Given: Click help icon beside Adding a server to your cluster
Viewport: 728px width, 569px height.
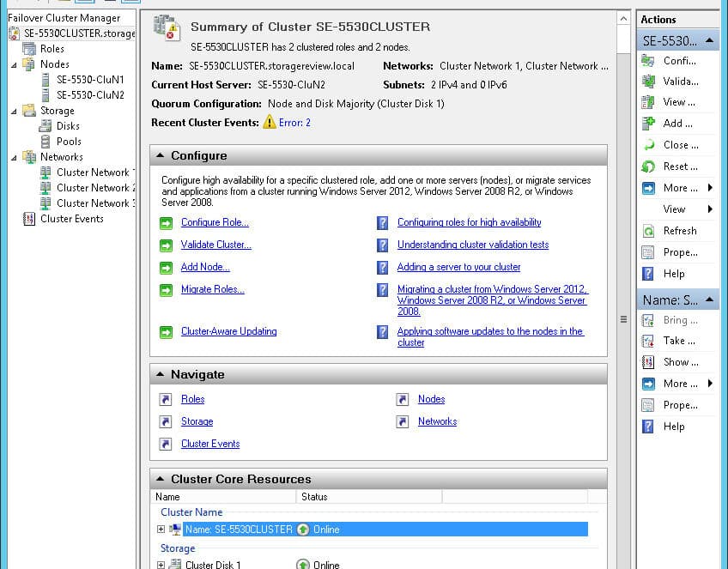Looking at the screenshot, I should pos(382,267).
